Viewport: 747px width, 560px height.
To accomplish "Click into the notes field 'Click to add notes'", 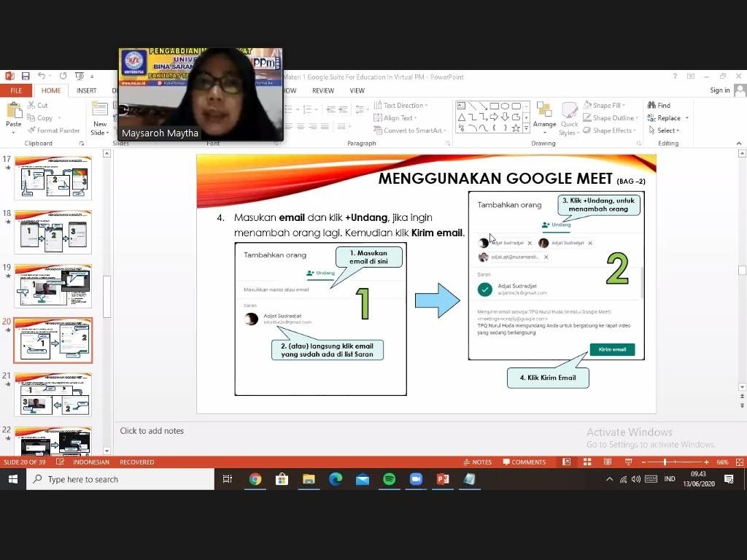I will click(x=152, y=430).
